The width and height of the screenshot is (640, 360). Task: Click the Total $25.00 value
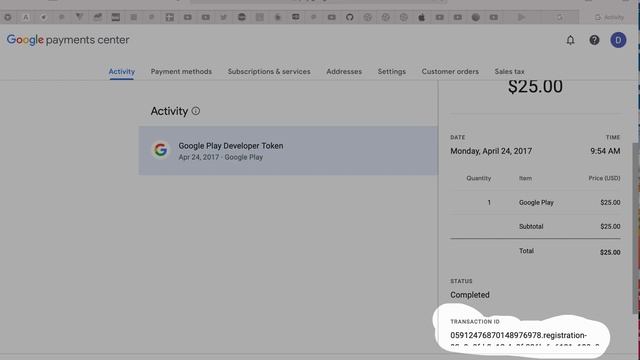tap(610, 252)
